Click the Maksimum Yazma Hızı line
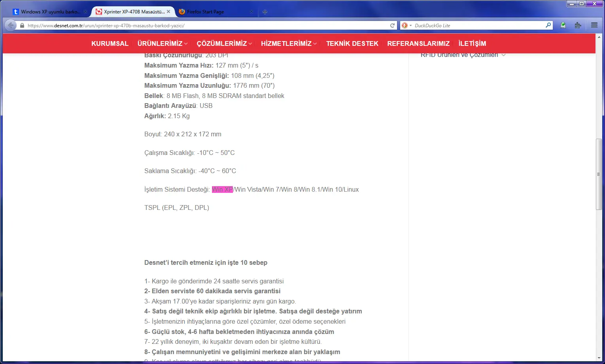605x364 pixels. click(x=201, y=65)
